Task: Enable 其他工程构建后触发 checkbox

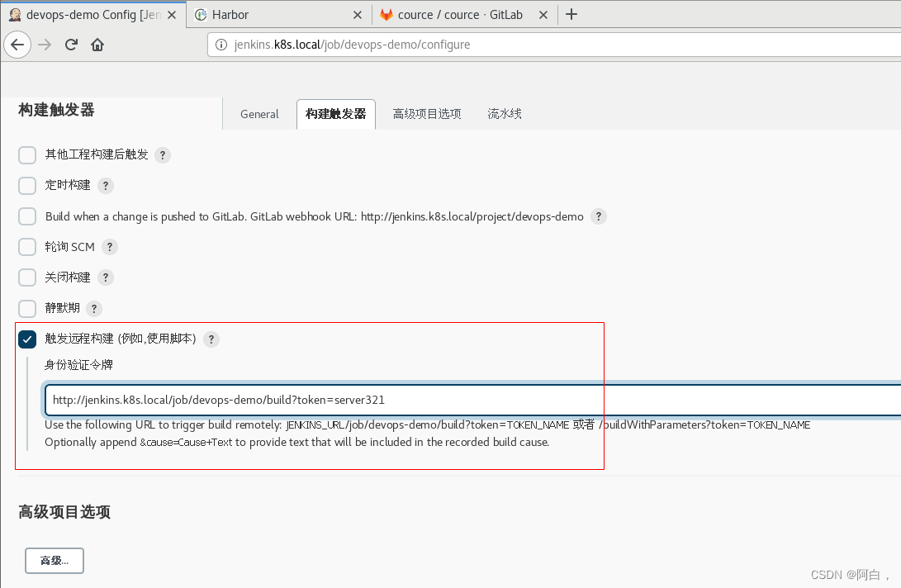Action: pyautogui.click(x=27, y=155)
